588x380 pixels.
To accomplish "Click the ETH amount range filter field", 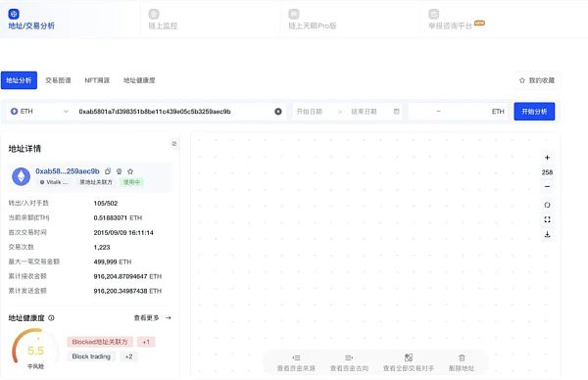I will point(459,112).
